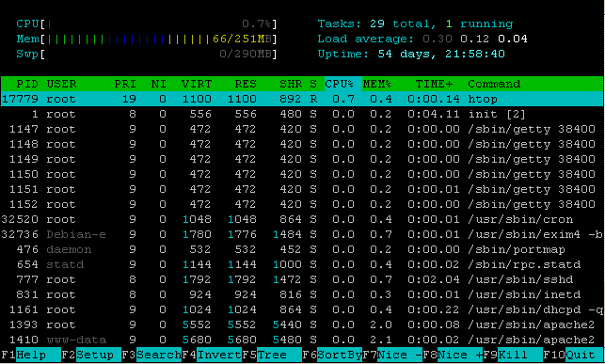This screenshot has height=364, width=605.
Task: Sort by the USER column header
Action: tap(61, 84)
